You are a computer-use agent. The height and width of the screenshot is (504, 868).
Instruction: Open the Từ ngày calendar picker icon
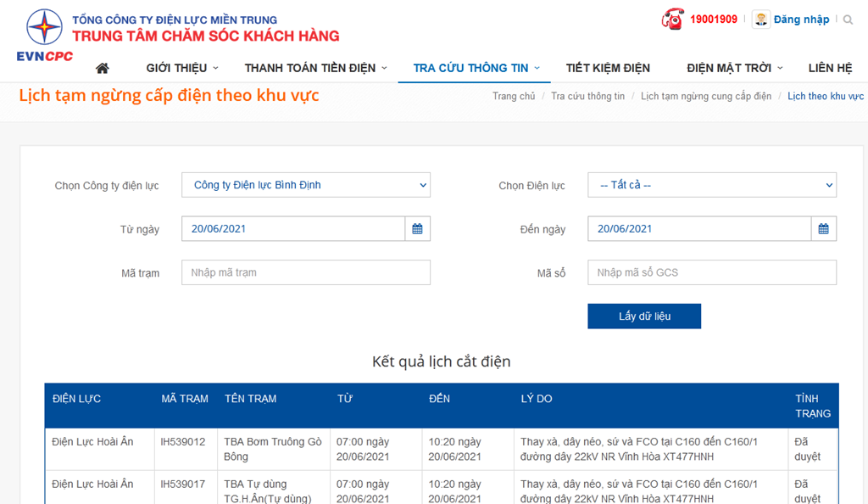coord(417,229)
